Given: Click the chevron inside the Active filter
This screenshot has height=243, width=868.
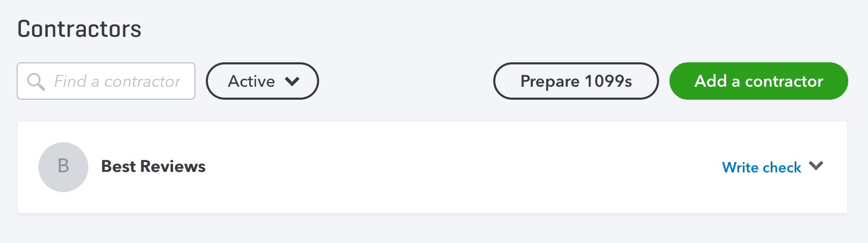Looking at the screenshot, I should click(x=292, y=82).
